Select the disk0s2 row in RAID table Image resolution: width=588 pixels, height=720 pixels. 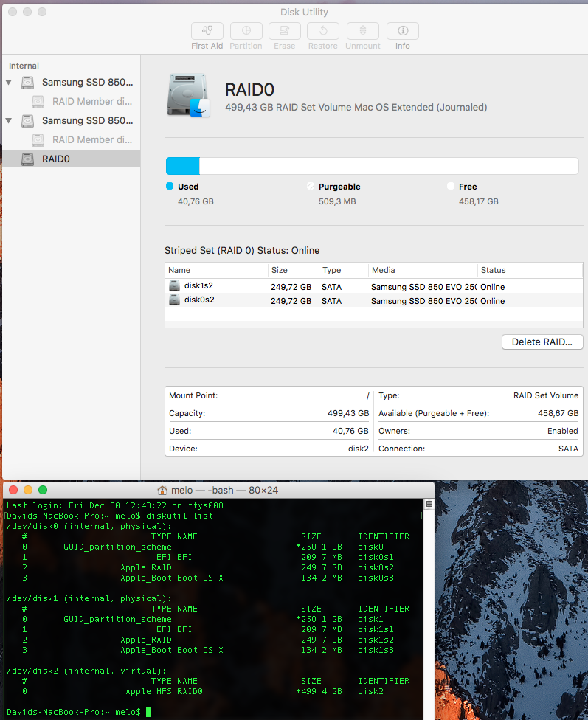[373, 300]
